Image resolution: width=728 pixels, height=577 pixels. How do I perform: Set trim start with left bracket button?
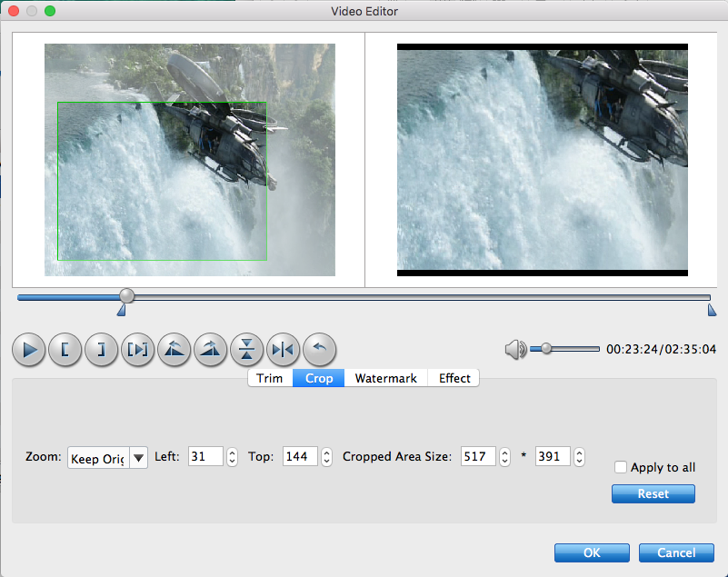pos(65,349)
